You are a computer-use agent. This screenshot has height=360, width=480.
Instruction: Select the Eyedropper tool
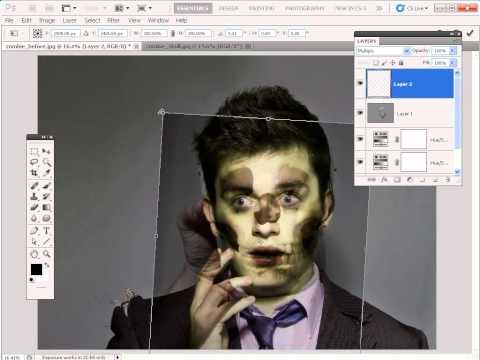pos(46,173)
